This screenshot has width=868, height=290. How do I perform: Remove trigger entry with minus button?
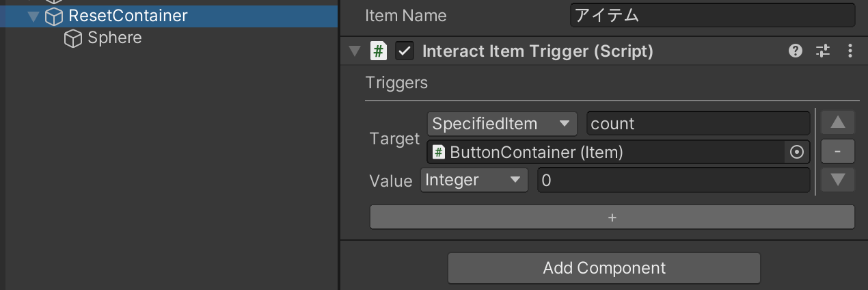tap(838, 152)
